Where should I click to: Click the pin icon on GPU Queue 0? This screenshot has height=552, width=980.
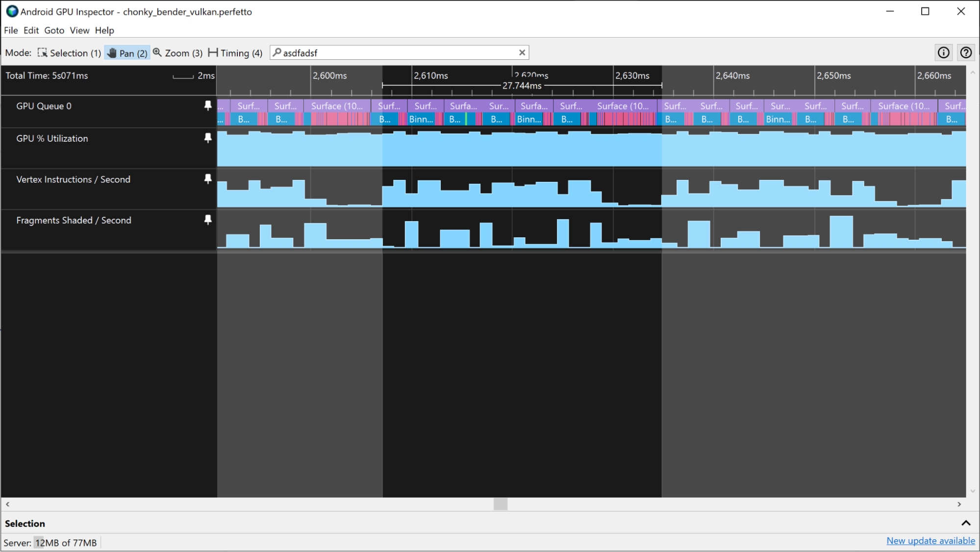click(x=208, y=105)
